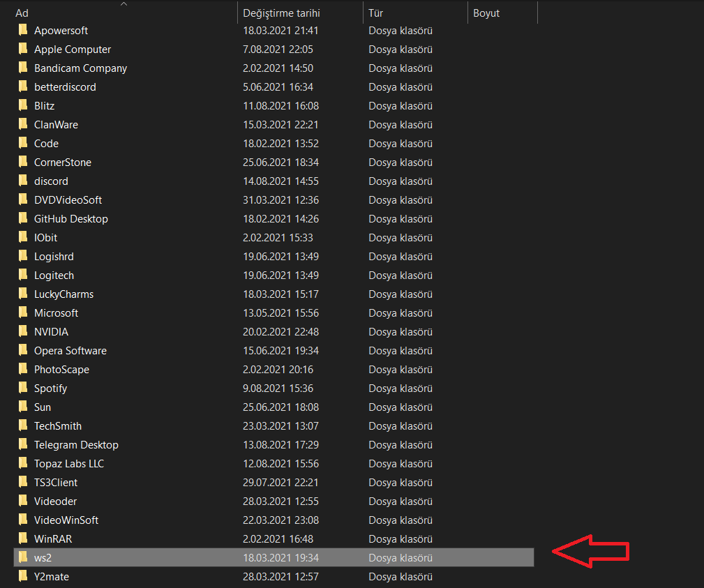Click the discord folder icon
The height and width of the screenshot is (588, 704).
coord(23,181)
